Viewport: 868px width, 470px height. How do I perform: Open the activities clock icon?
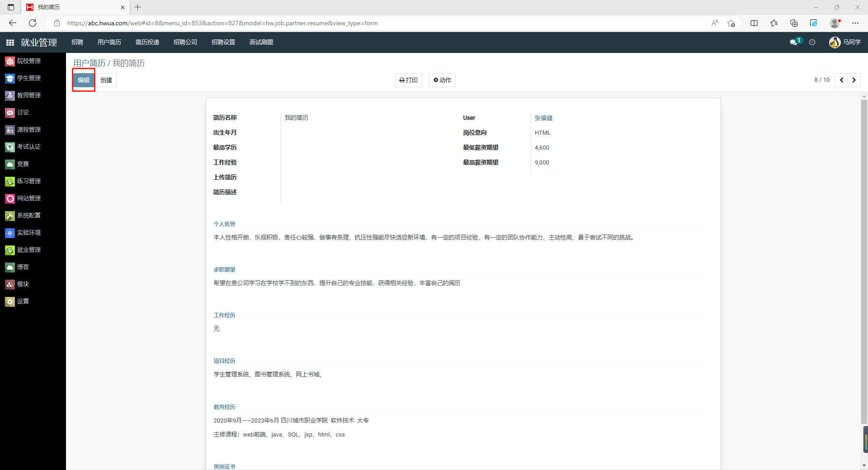pos(812,42)
